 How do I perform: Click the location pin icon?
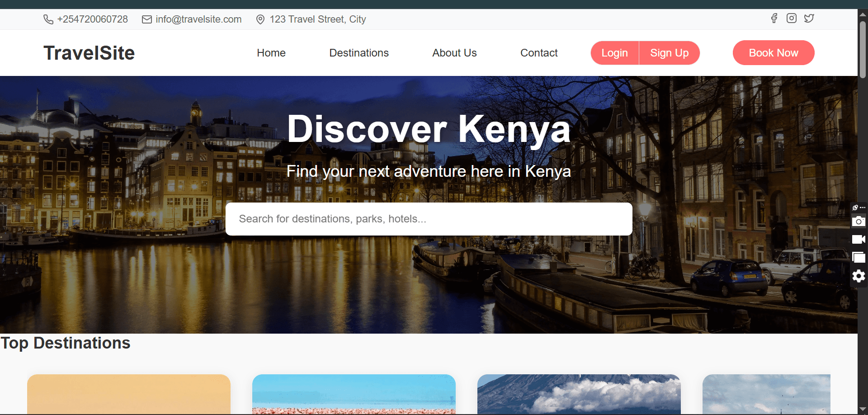[x=260, y=19]
